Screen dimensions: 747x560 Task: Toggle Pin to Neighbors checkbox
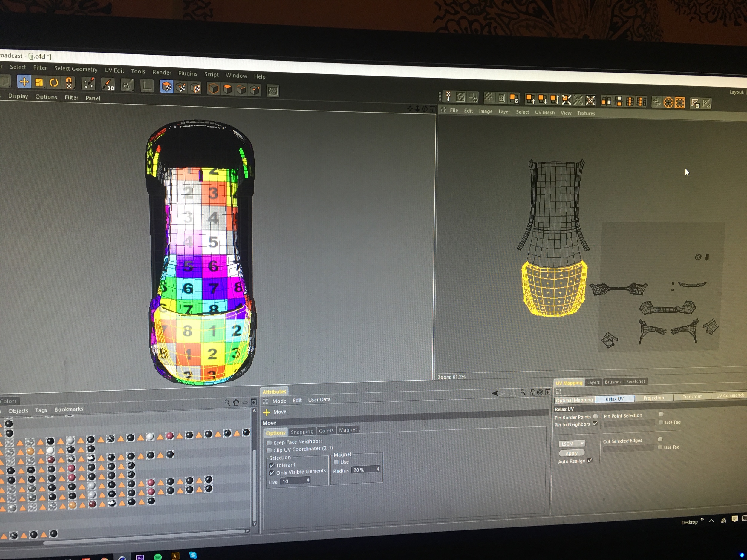tap(596, 424)
